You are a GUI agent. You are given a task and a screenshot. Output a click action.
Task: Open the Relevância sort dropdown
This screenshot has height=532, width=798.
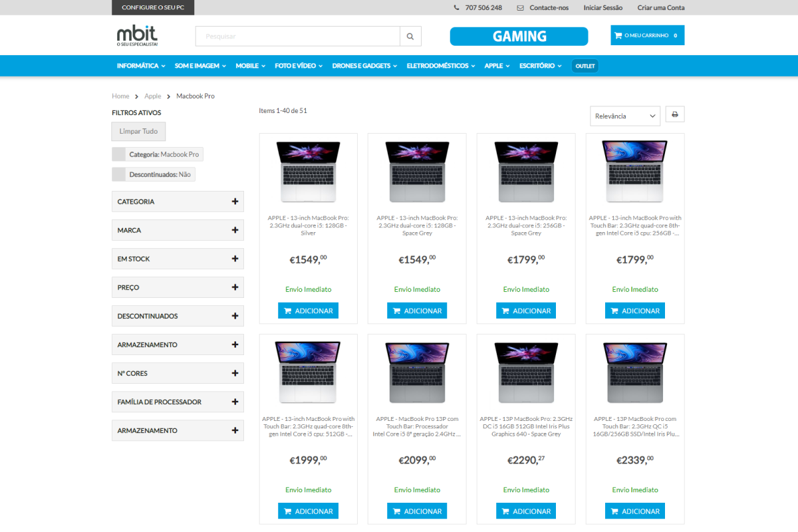[x=625, y=116]
